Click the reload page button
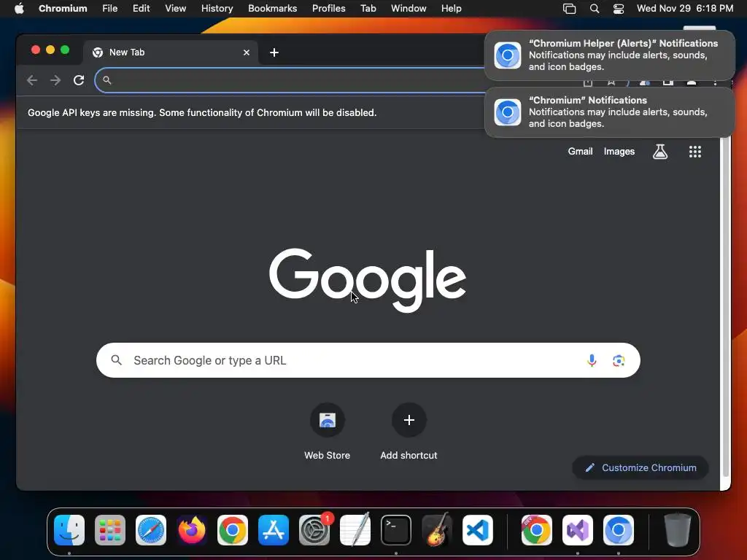 [x=79, y=80]
